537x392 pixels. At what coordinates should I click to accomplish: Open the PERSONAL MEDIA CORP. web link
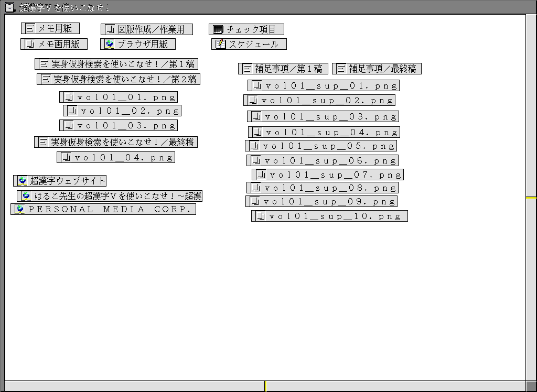pyautogui.click(x=20, y=209)
